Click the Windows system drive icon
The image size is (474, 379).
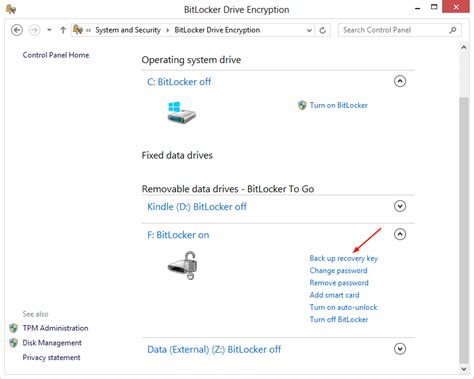[181, 112]
